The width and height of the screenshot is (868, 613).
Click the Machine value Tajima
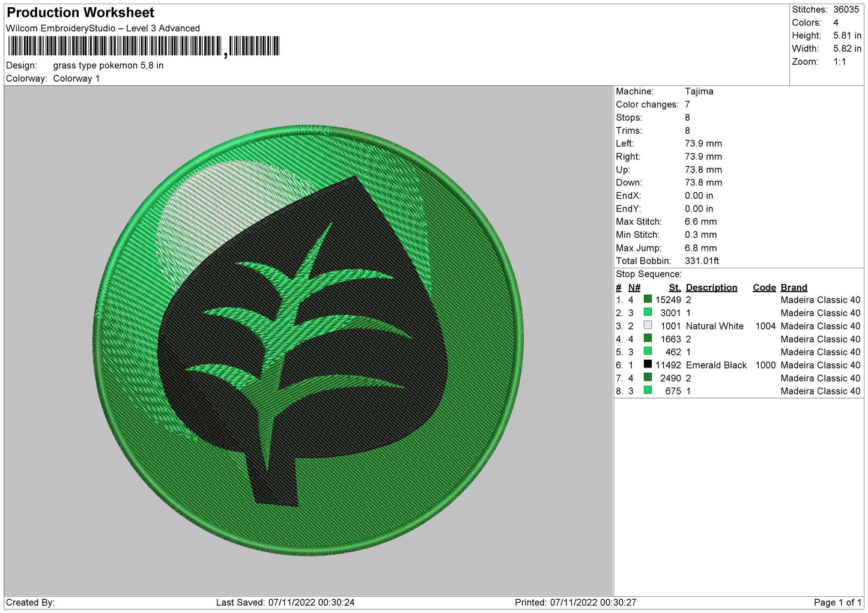699,91
